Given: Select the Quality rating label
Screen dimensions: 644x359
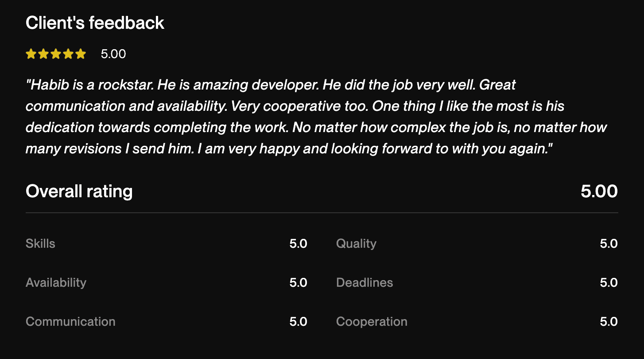Looking at the screenshot, I should tap(356, 244).
